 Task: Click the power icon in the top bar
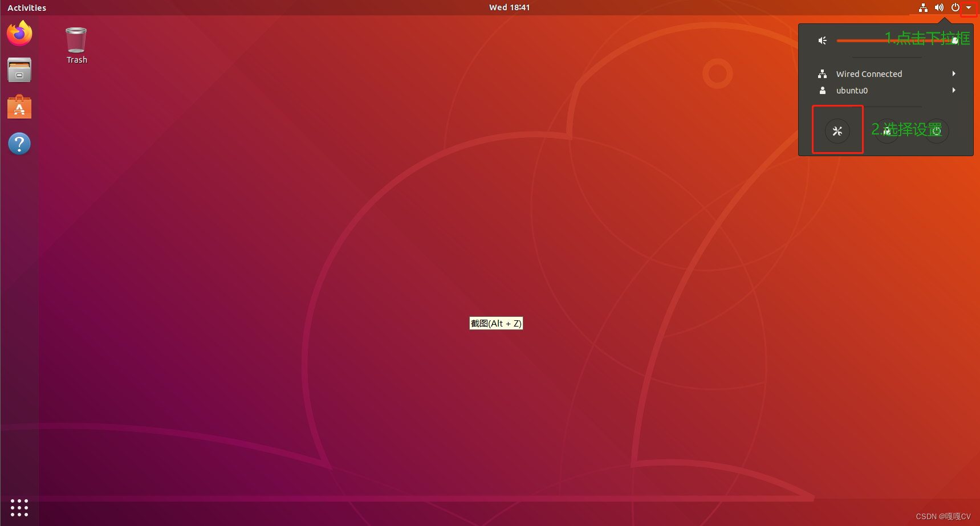[955, 7]
